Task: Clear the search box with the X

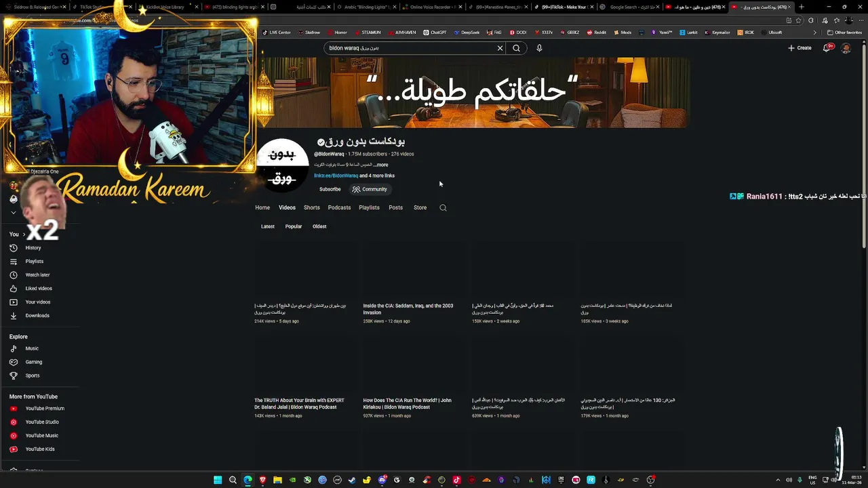Action: pyautogui.click(x=500, y=48)
